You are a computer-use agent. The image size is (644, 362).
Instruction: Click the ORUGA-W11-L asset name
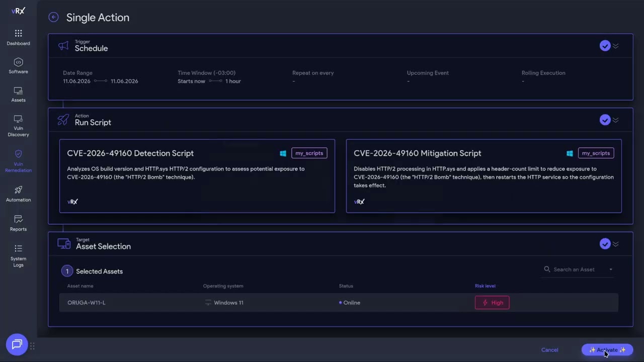click(x=86, y=303)
